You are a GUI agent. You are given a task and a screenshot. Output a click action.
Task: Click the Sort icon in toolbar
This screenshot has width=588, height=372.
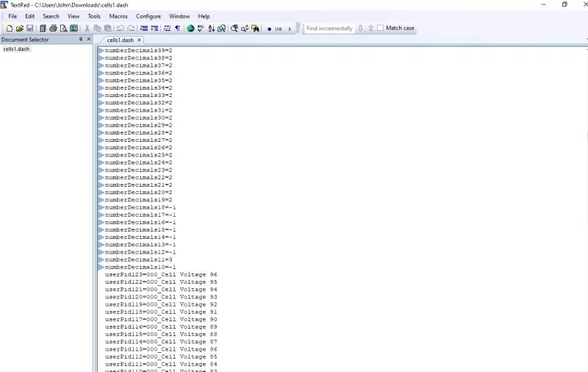click(x=211, y=29)
